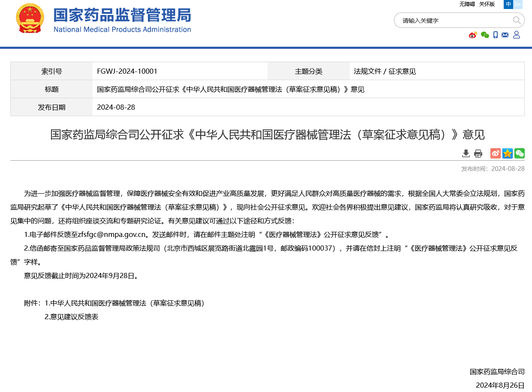This screenshot has width=532, height=392.
Task: Share article to Qzone star icon
Action: (507, 153)
